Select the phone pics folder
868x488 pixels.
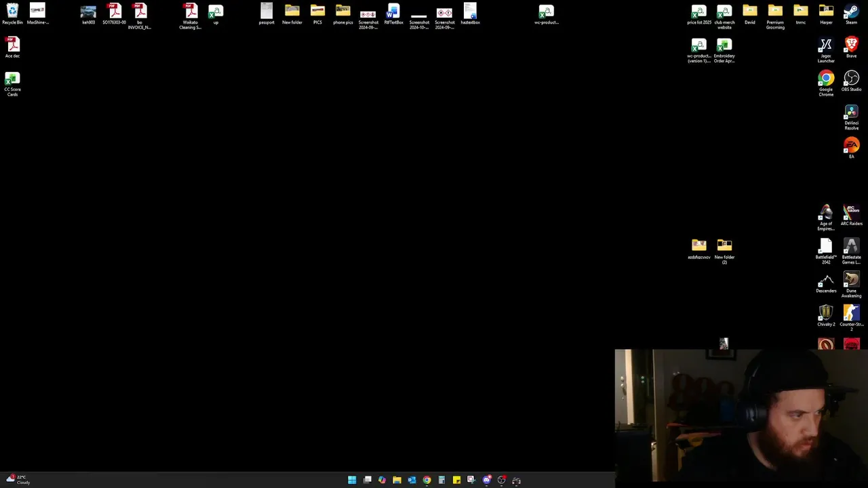point(343,14)
